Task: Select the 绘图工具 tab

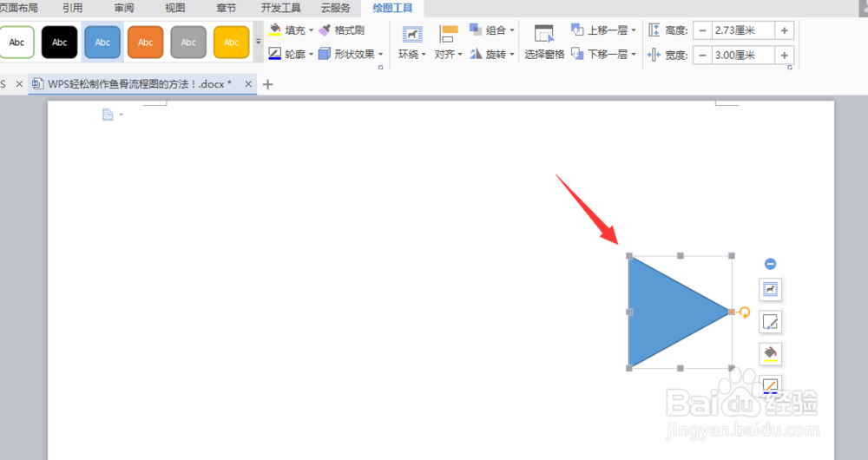Action: point(392,9)
